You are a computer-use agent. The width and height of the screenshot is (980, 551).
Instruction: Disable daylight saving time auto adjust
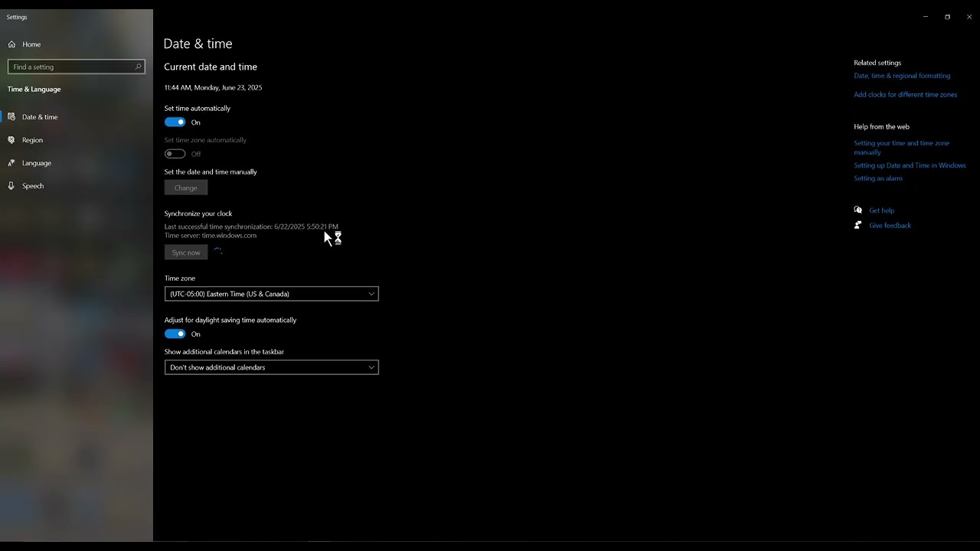point(175,334)
